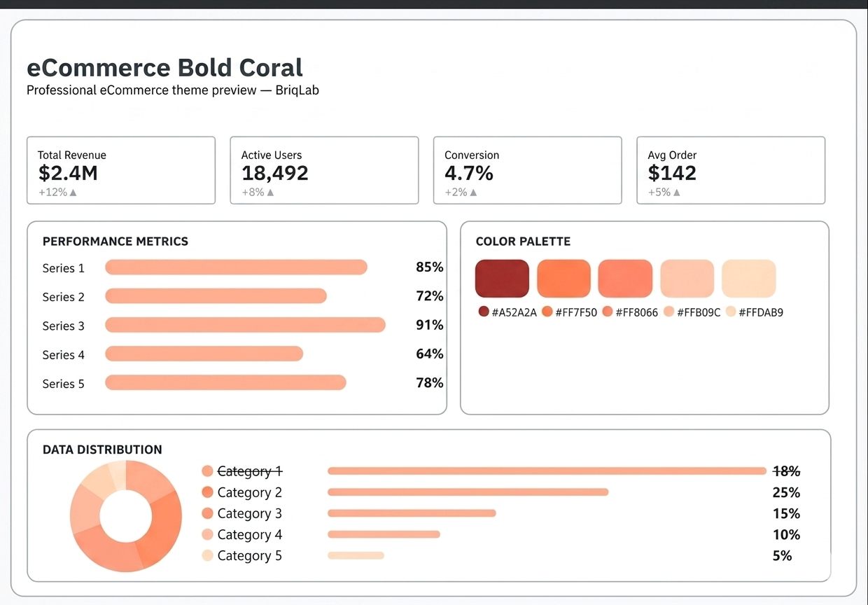The height and width of the screenshot is (605, 868).
Task: Click the Category 3 legend marker
Action: 207,513
